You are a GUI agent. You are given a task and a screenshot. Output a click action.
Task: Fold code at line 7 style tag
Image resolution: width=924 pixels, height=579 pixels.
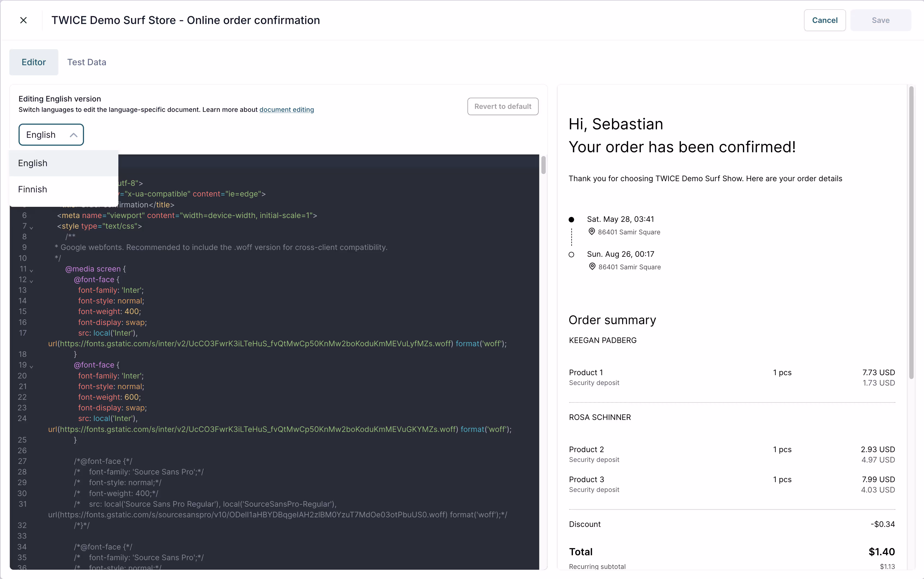[31, 228]
